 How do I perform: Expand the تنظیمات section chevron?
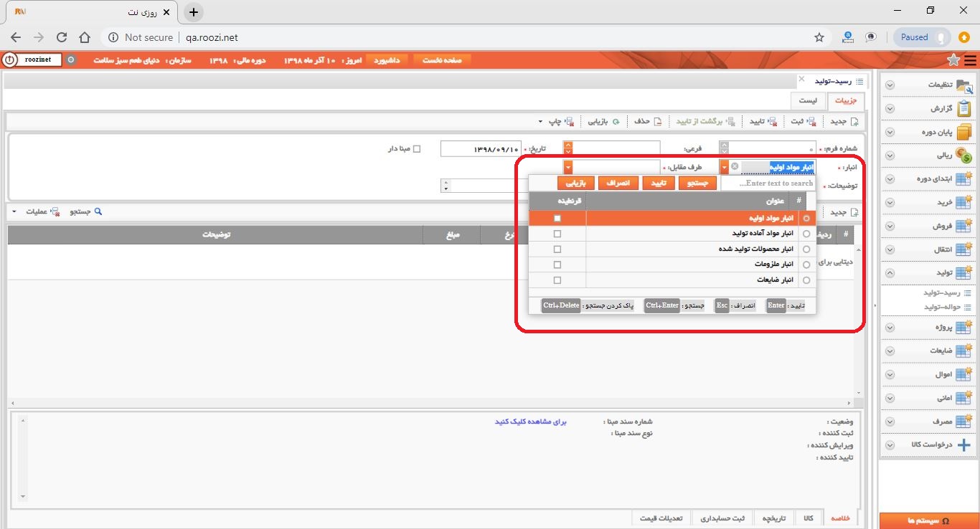[x=890, y=85]
